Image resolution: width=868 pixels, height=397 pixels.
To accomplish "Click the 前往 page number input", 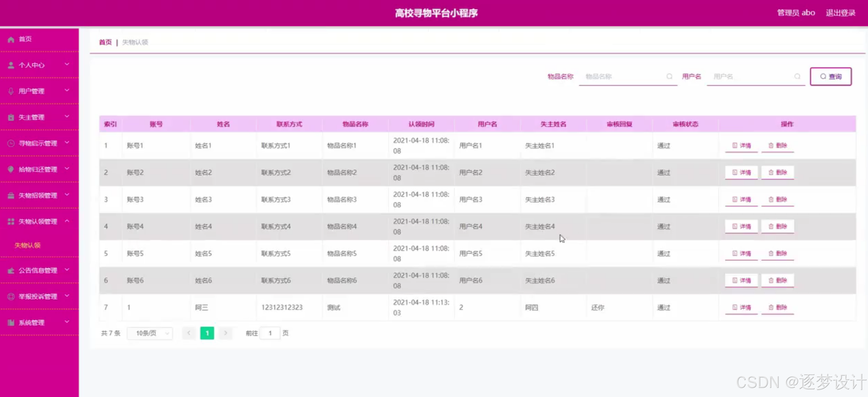I will (270, 333).
